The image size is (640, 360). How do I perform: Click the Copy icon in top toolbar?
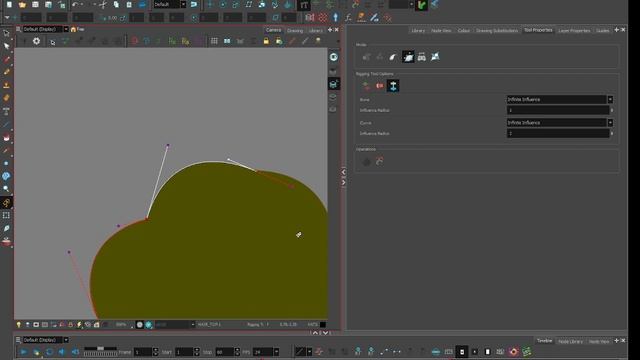tap(116, 4)
